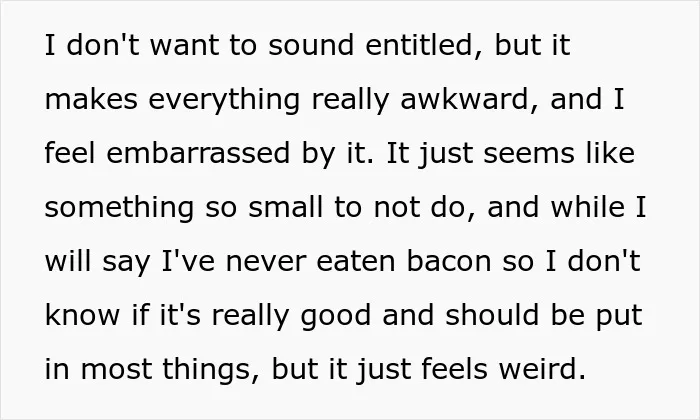700x420 pixels.
Task: Select the word "embarrassed"
Action: 198,153
